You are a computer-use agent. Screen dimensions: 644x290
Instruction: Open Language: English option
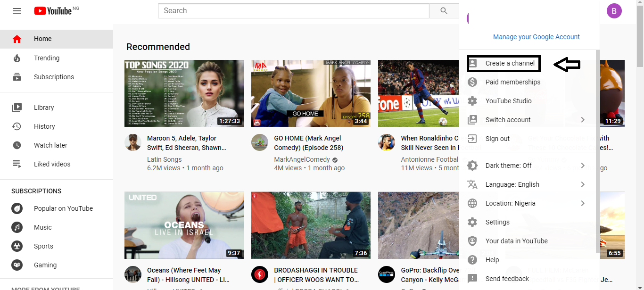(527, 184)
